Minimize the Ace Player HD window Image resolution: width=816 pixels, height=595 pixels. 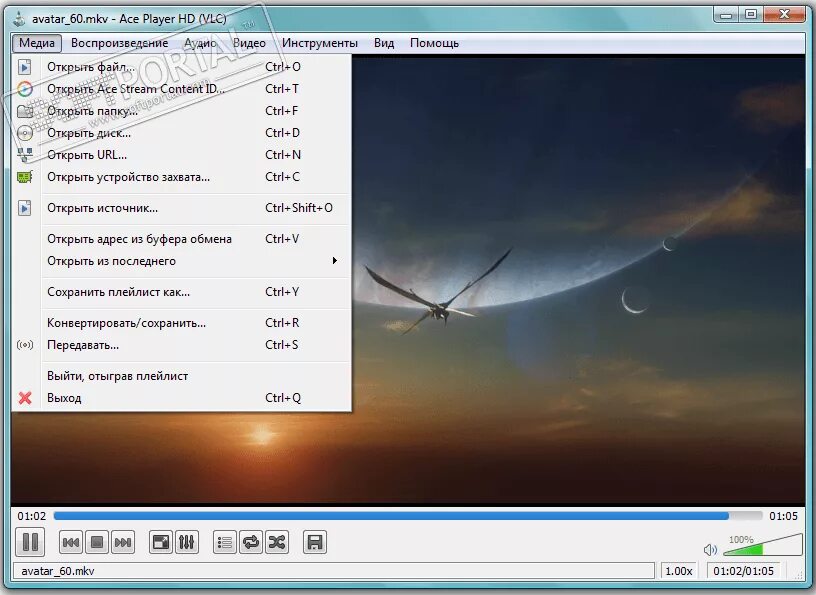(x=725, y=15)
